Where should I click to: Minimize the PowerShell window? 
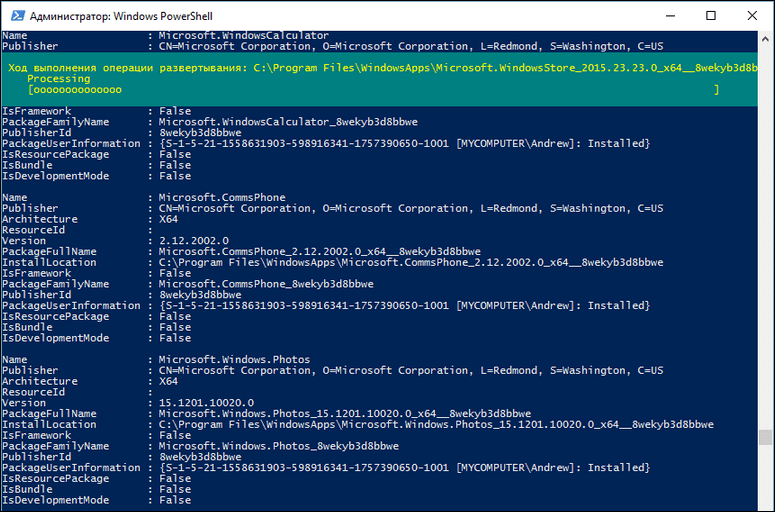click(x=670, y=16)
